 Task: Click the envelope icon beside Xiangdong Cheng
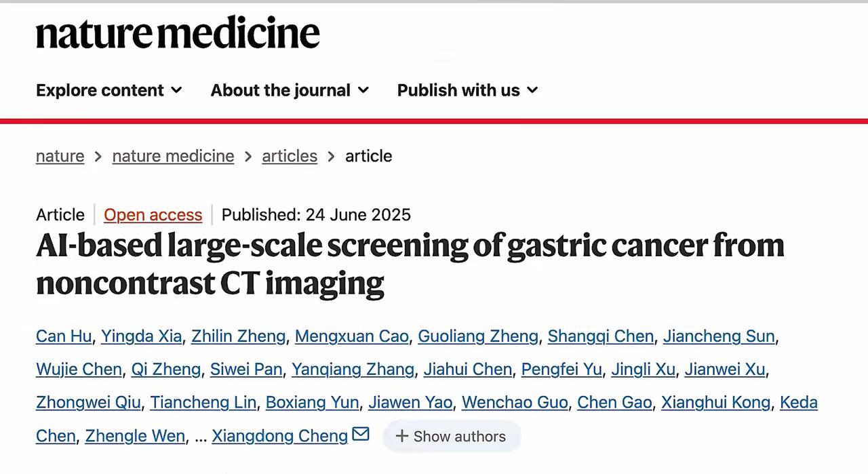(x=361, y=434)
